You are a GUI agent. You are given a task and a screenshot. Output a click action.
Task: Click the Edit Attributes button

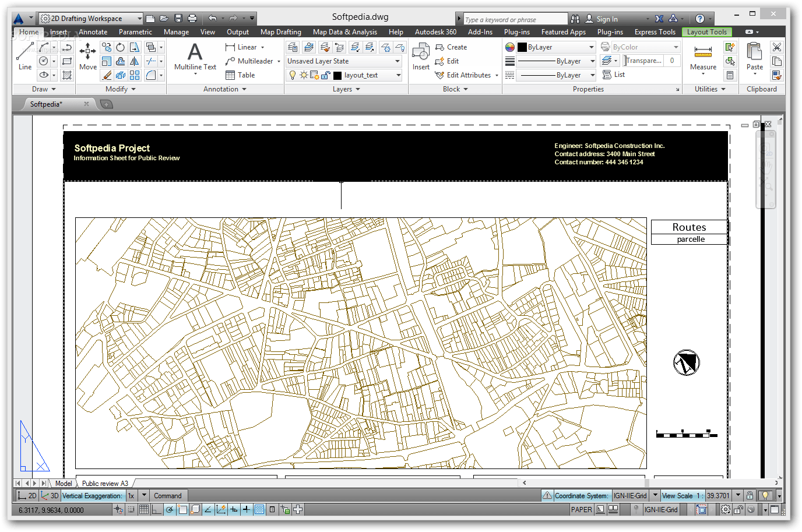coord(467,75)
